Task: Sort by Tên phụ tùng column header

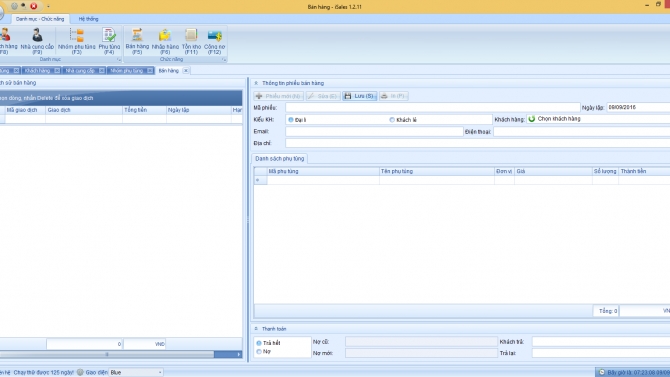Action: [437, 171]
